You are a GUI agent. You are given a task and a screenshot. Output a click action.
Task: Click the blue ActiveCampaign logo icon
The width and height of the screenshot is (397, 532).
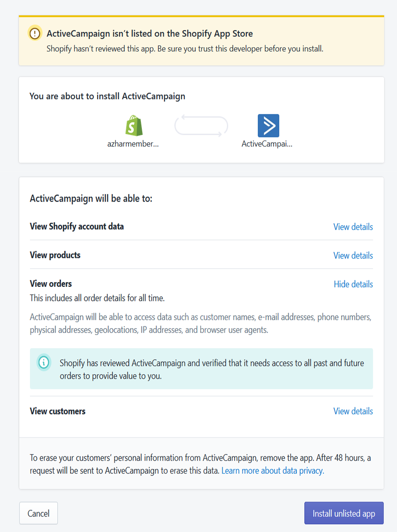coord(268,126)
